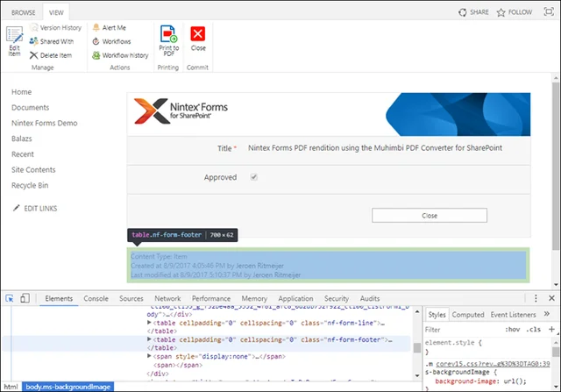This screenshot has width=561, height=392.
Task: Open Documents navigation link
Action: pyautogui.click(x=30, y=107)
